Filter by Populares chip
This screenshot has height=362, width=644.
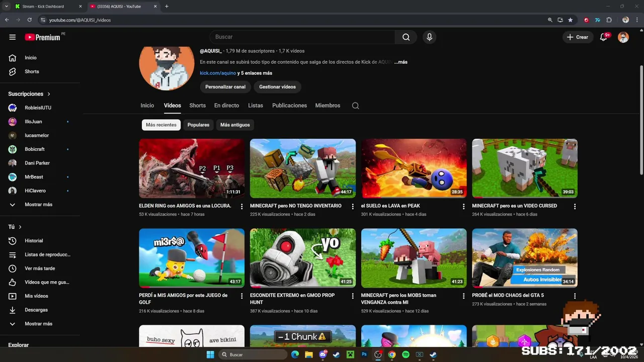pyautogui.click(x=198, y=125)
